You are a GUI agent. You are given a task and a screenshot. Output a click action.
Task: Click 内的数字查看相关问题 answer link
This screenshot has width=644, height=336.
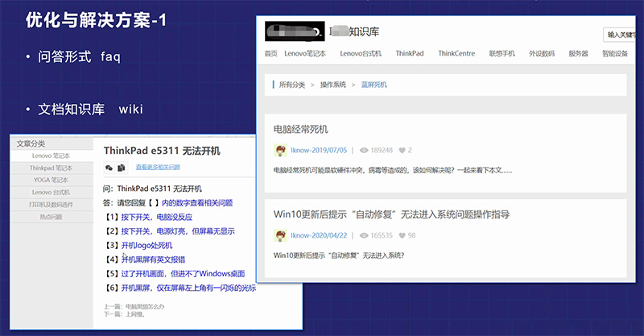(197, 203)
